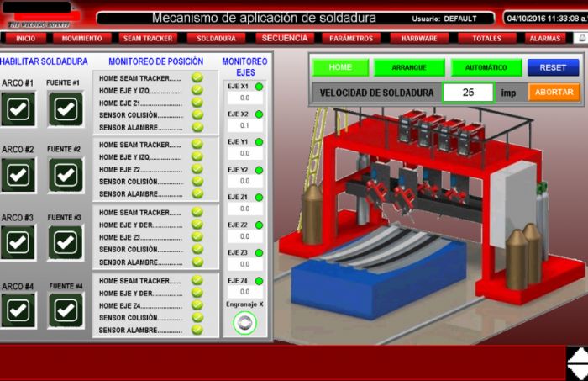Click HOME SEAM TRACKER indicator in ARCO #2 group
Screen dimensions: 588x381
coord(197,144)
